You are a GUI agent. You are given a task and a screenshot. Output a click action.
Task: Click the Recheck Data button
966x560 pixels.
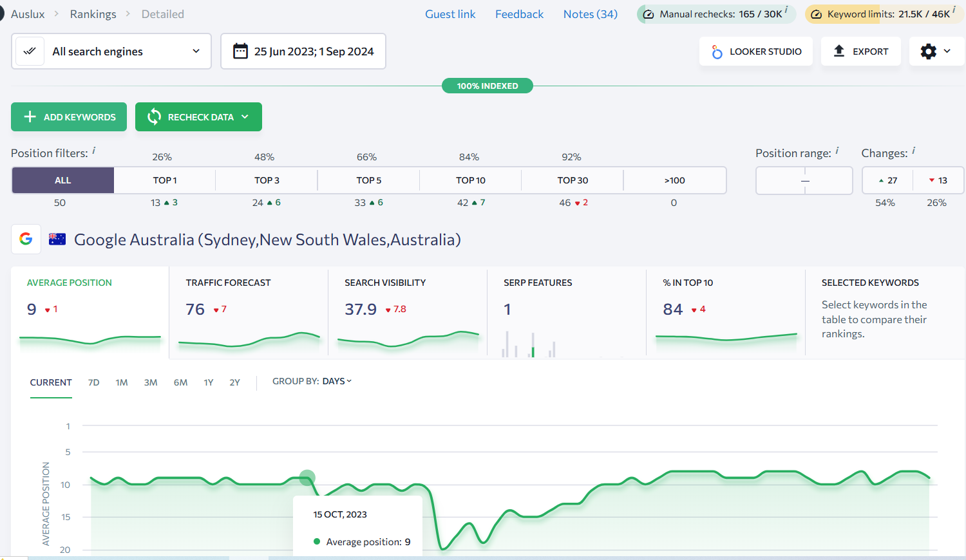[x=198, y=117]
